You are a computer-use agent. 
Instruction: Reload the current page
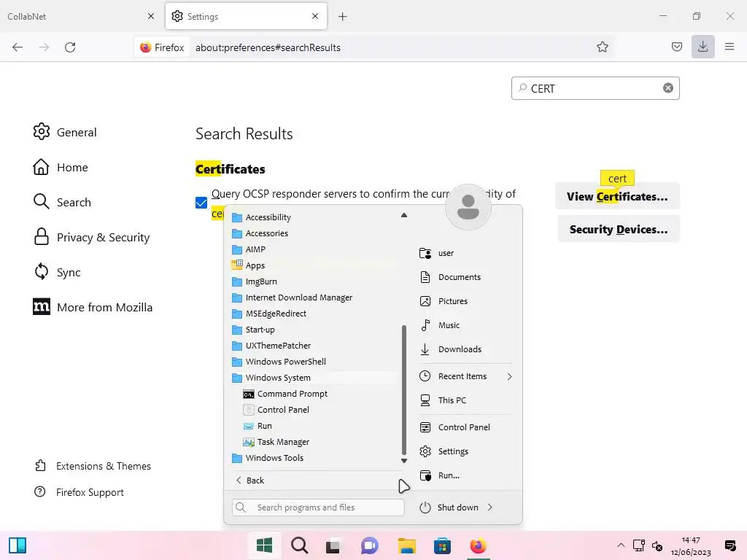[x=70, y=47]
